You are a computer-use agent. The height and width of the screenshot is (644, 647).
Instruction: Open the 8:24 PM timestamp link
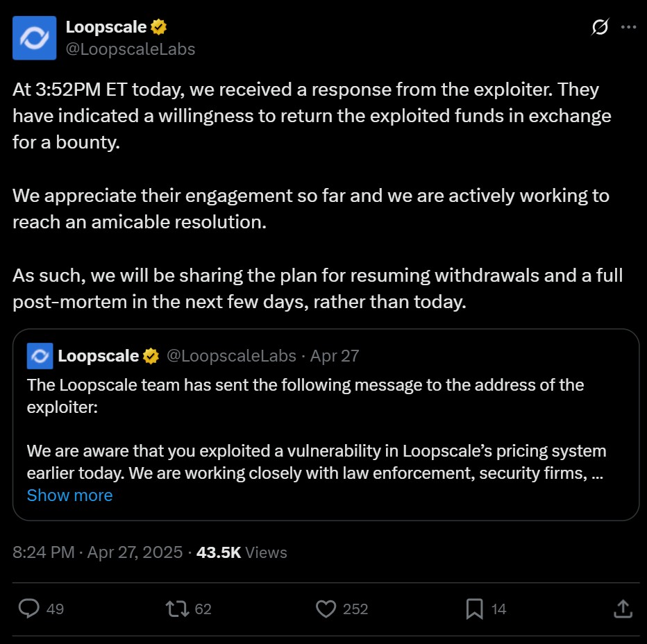click(44, 552)
